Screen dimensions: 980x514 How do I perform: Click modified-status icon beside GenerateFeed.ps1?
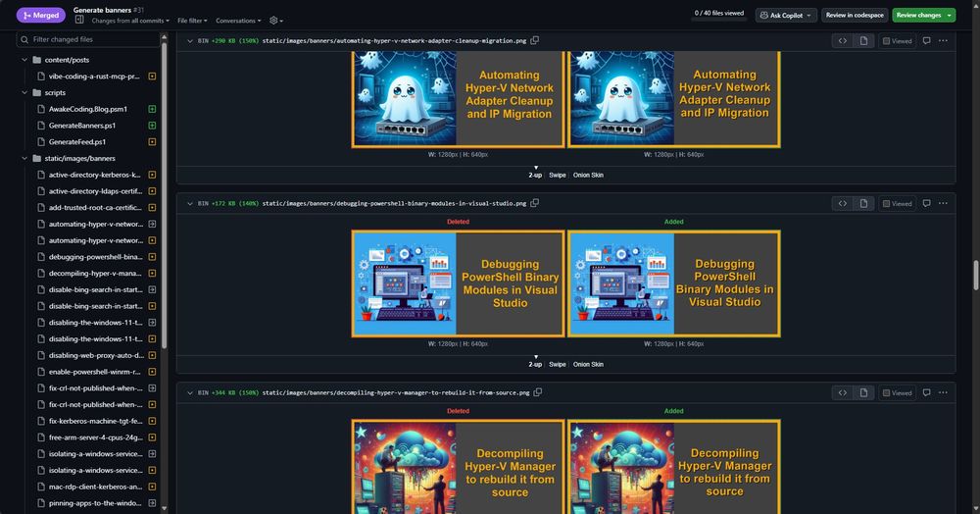(152, 142)
